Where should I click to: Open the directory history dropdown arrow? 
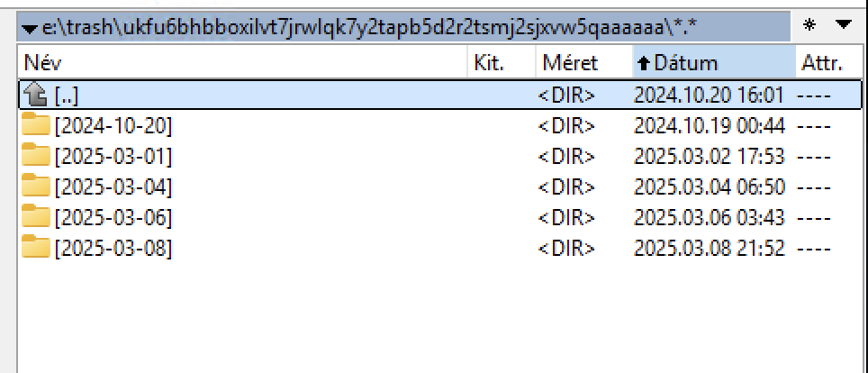pos(843,24)
